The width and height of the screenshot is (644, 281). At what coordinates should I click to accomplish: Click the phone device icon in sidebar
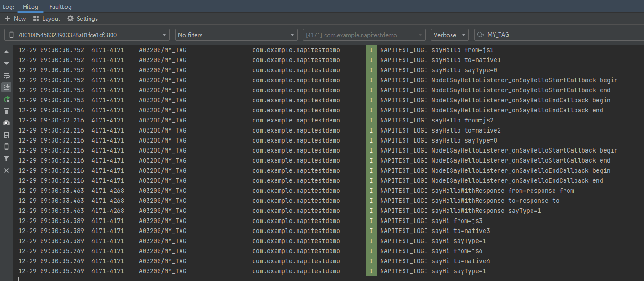tap(6, 147)
